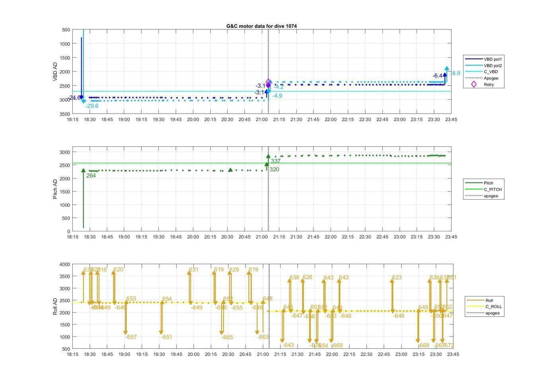Click the '337' value label on Pitch plot
The image size is (557, 392).
pyautogui.click(x=276, y=161)
